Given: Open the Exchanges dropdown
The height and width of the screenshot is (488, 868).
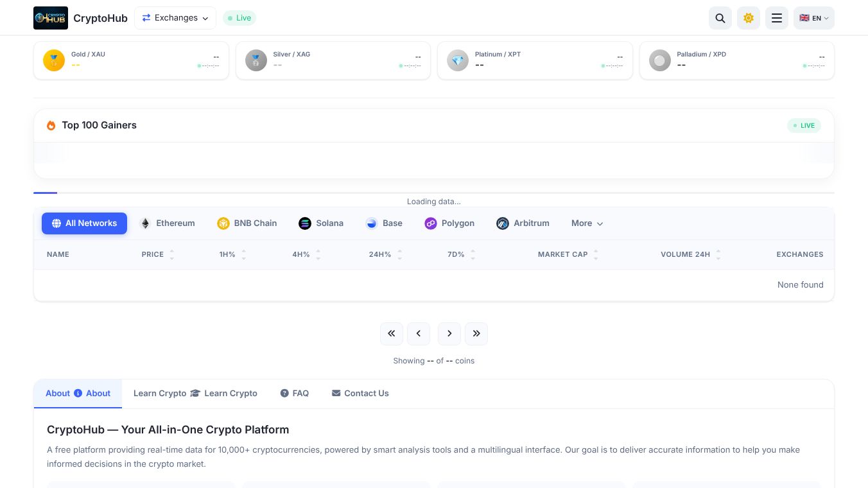Looking at the screenshot, I should [x=175, y=18].
